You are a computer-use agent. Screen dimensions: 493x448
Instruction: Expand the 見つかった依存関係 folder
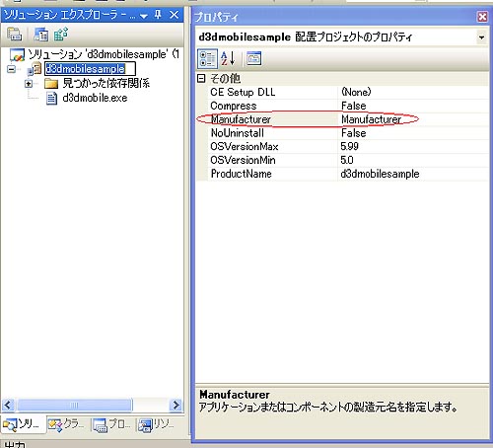[x=29, y=84]
